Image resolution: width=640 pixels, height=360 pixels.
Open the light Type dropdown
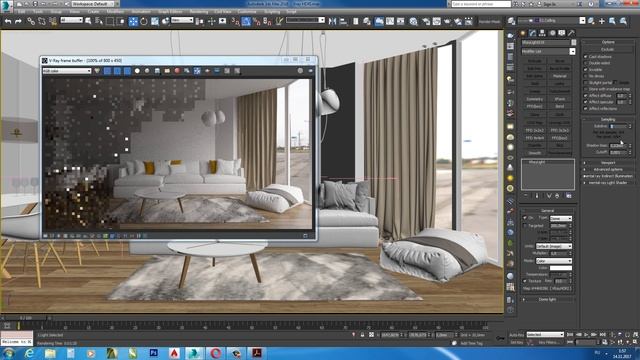pos(561,218)
